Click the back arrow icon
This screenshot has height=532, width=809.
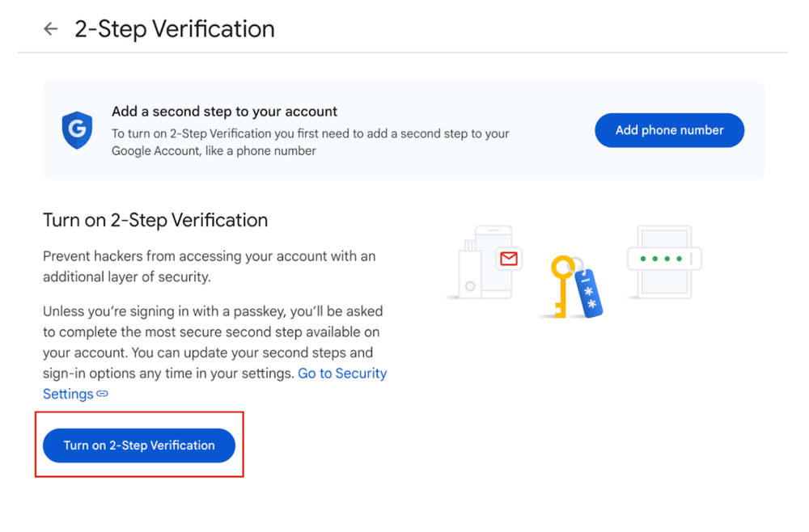click(51, 29)
